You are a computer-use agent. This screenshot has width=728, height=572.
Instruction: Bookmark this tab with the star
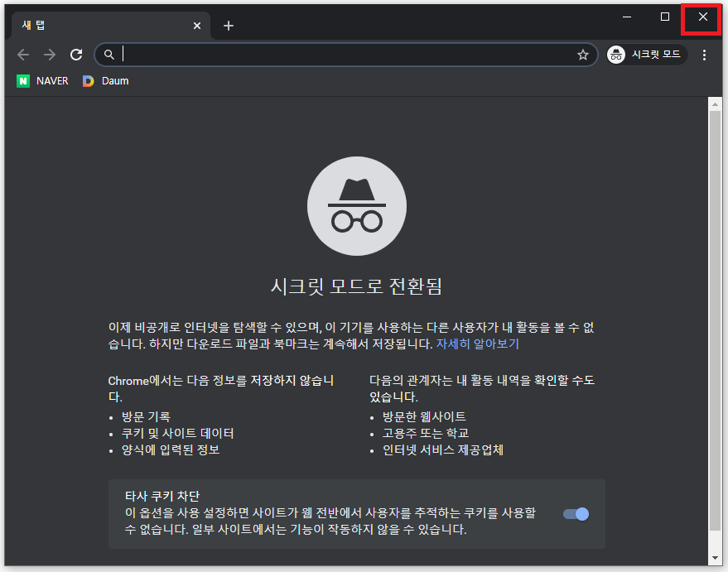tap(583, 55)
